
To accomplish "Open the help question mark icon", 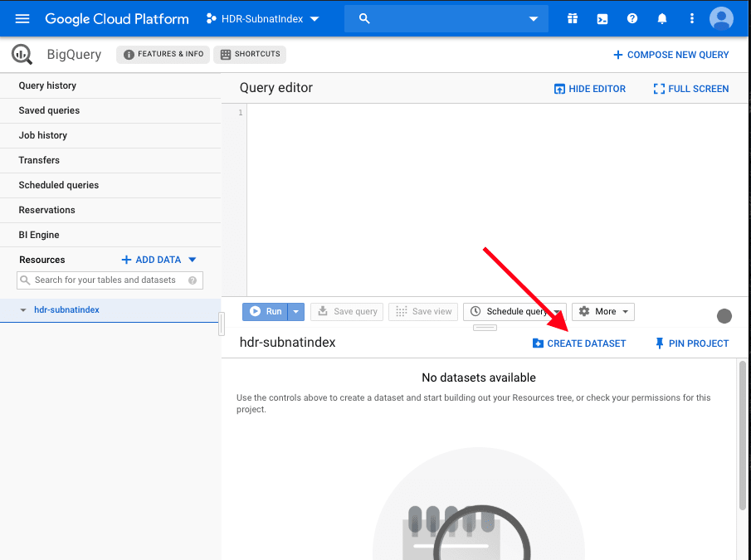I will pos(632,18).
